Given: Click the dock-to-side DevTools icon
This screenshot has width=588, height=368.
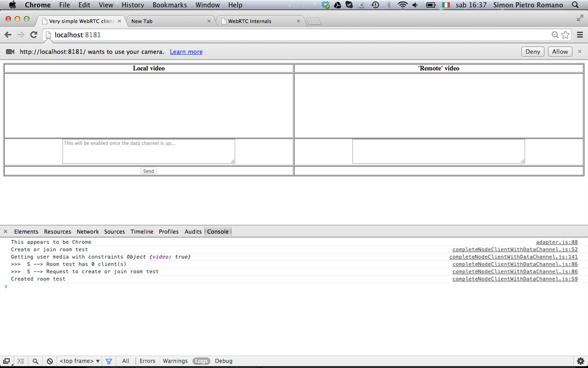Looking at the screenshot, I should 6,361.
